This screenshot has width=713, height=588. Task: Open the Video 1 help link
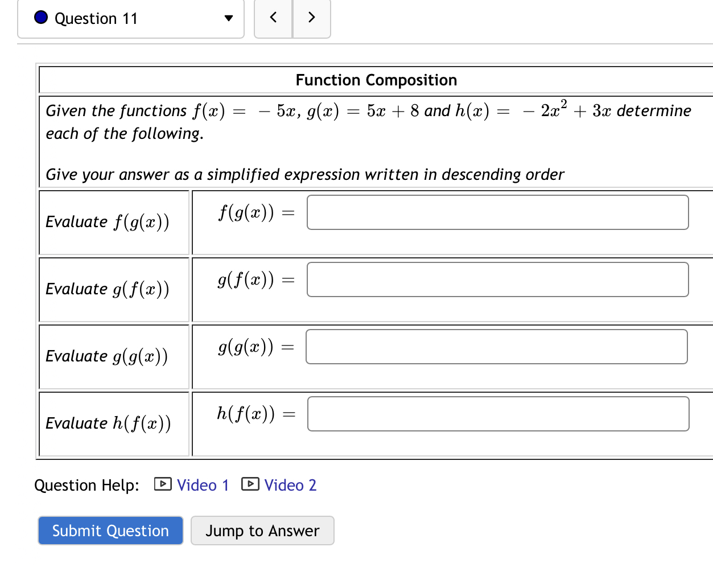tap(203, 484)
